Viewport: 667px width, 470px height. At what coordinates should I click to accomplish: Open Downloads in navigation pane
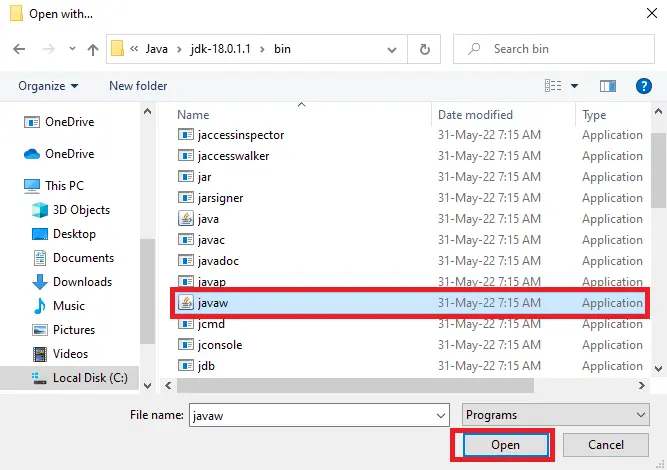(83, 282)
